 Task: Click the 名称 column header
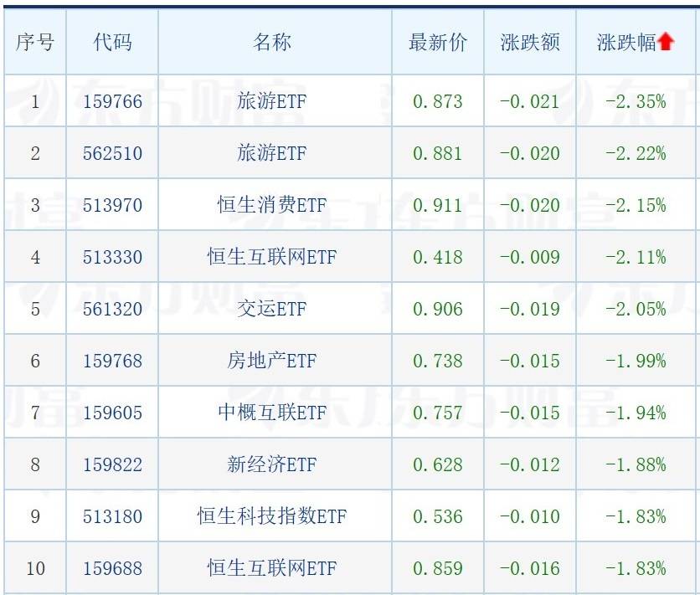coord(272,43)
